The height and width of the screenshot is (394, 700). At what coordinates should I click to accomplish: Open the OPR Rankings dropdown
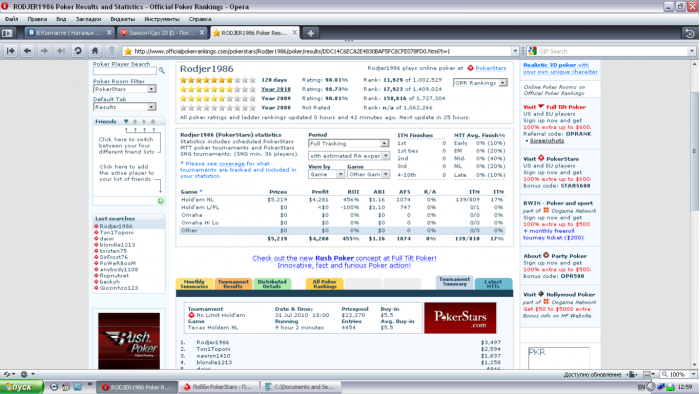(x=480, y=83)
